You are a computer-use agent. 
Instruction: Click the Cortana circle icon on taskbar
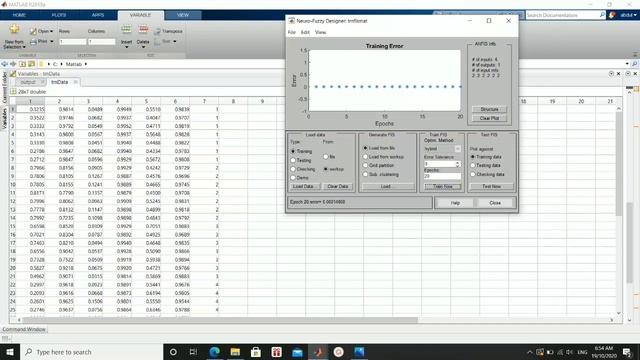coord(173,352)
